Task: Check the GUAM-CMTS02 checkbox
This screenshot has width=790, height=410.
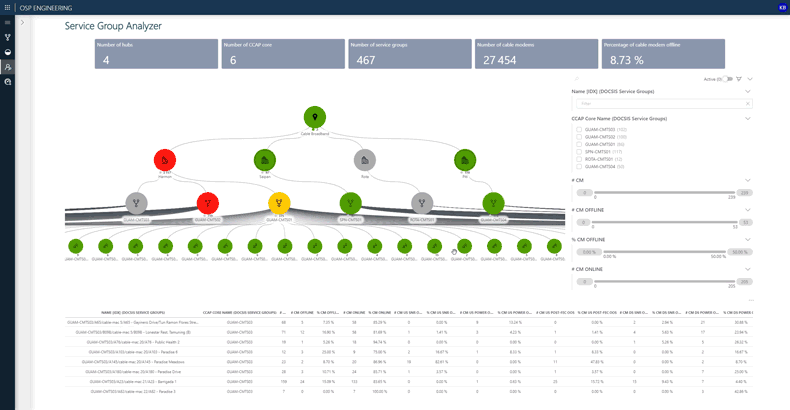Action: [579, 137]
